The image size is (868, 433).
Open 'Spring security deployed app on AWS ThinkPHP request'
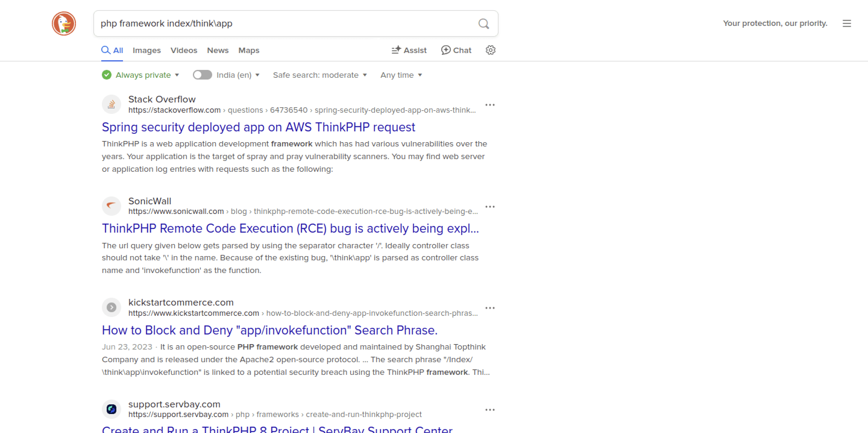point(259,127)
